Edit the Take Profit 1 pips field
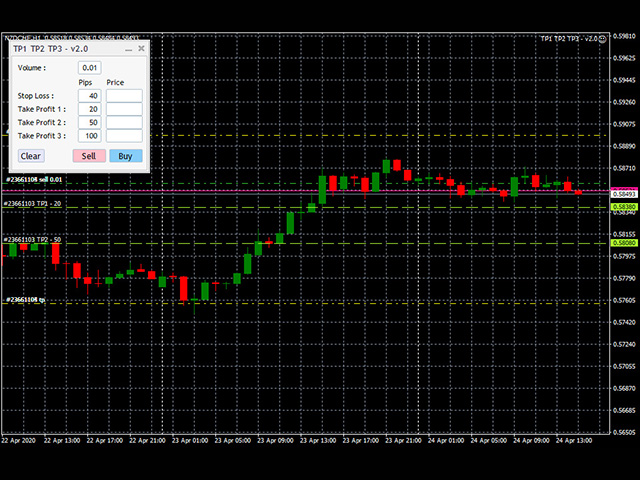Image resolution: width=640 pixels, height=480 pixels. [89, 109]
